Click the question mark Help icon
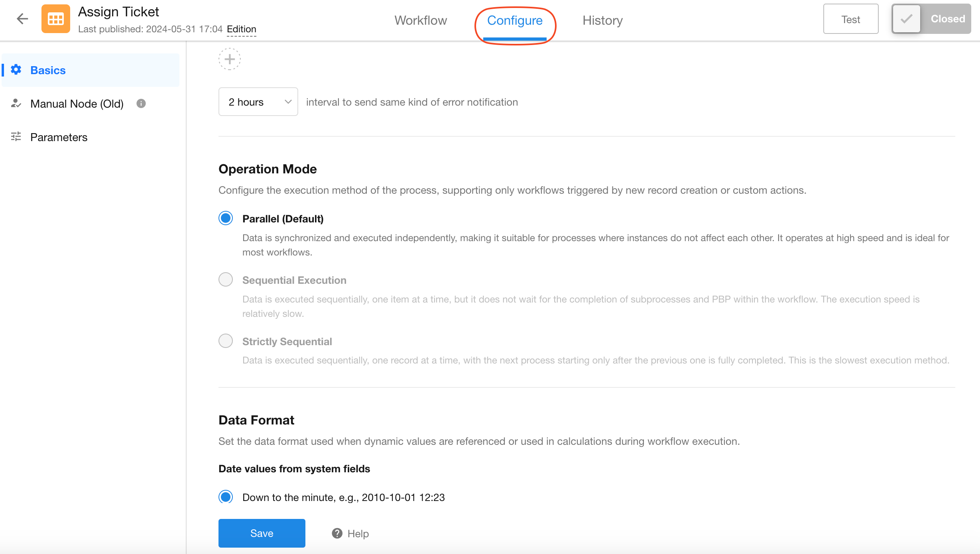The image size is (980, 554). coord(337,533)
